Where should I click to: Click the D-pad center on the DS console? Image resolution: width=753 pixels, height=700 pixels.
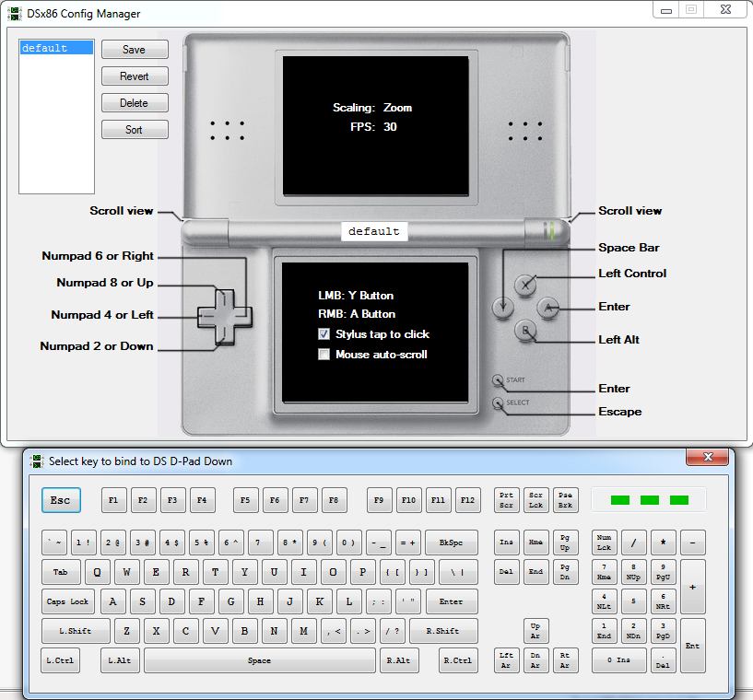[225, 317]
